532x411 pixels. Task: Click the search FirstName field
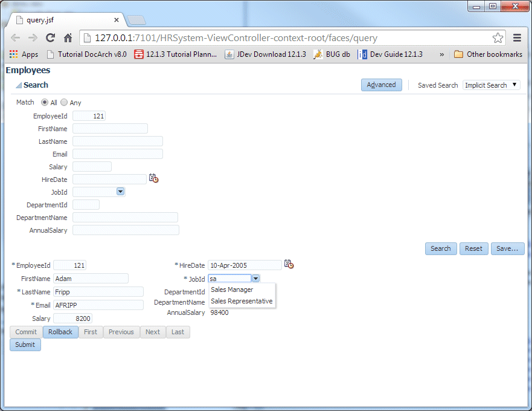111,128
